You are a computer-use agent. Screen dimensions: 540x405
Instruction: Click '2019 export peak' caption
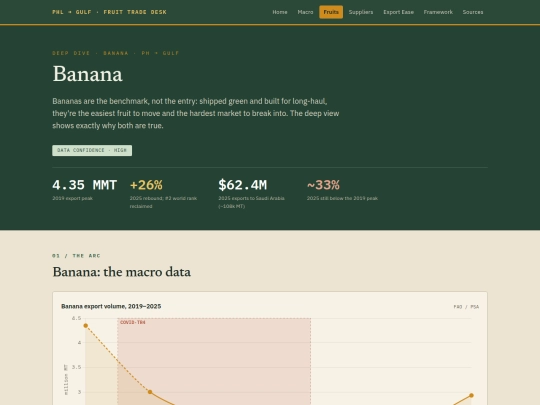tap(72, 198)
